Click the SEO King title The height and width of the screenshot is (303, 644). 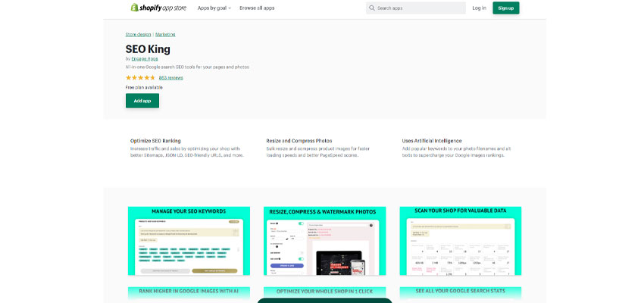click(x=148, y=49)
